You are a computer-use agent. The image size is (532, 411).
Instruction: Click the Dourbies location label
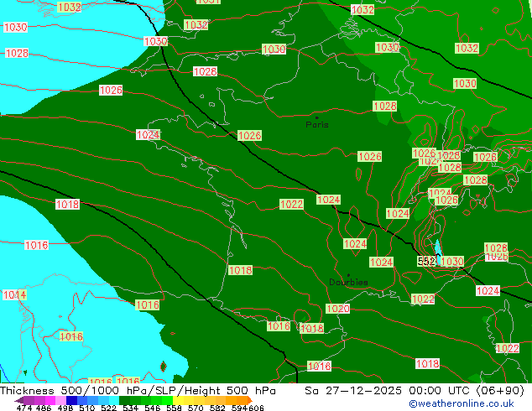click(348, 282)
